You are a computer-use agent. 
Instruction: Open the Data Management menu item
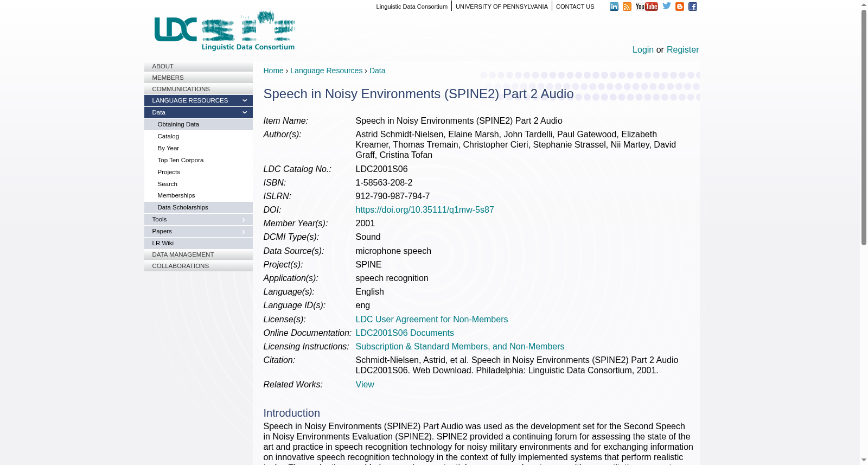coord(199,254)
